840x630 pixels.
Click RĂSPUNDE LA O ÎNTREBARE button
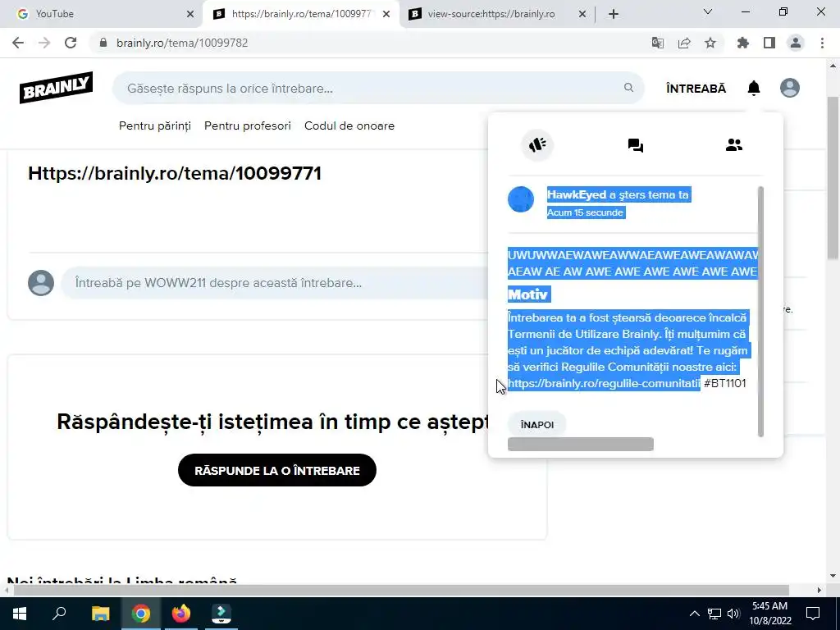tap(277, 470)
